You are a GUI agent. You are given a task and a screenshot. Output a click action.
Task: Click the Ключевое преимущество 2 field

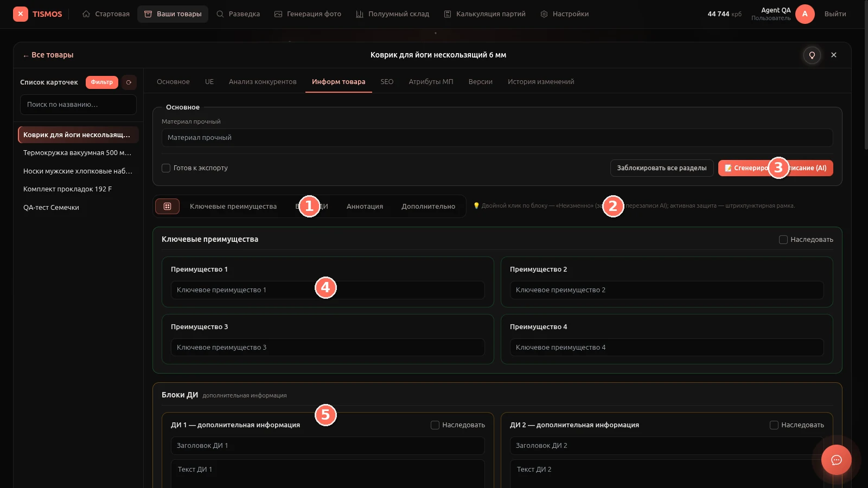[667, 290]
